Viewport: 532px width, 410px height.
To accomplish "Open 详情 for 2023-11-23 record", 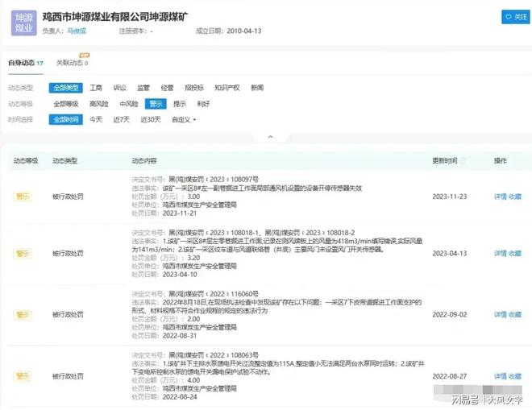I will [x=501, y=197].
